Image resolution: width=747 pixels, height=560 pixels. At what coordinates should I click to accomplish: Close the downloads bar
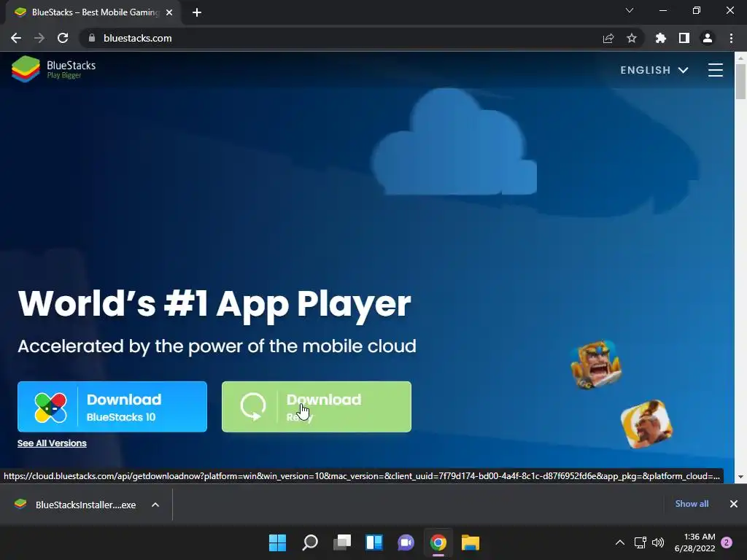(x=734, y=504)
